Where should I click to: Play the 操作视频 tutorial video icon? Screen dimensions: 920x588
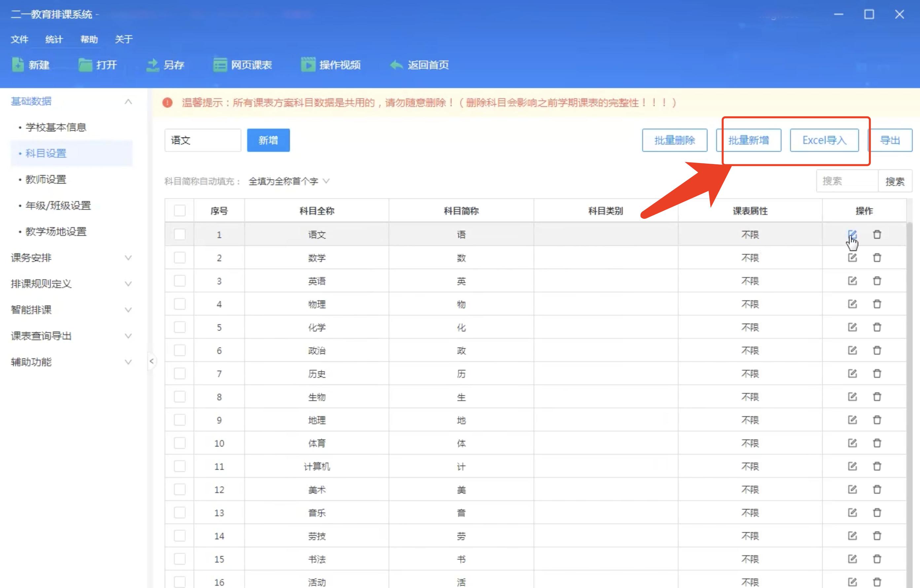332,65
